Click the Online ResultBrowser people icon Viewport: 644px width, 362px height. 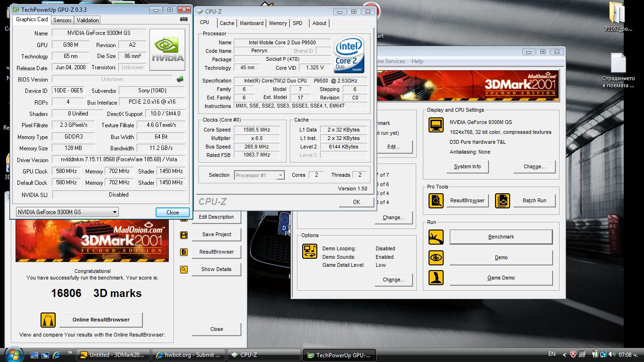tap(48, 320)
